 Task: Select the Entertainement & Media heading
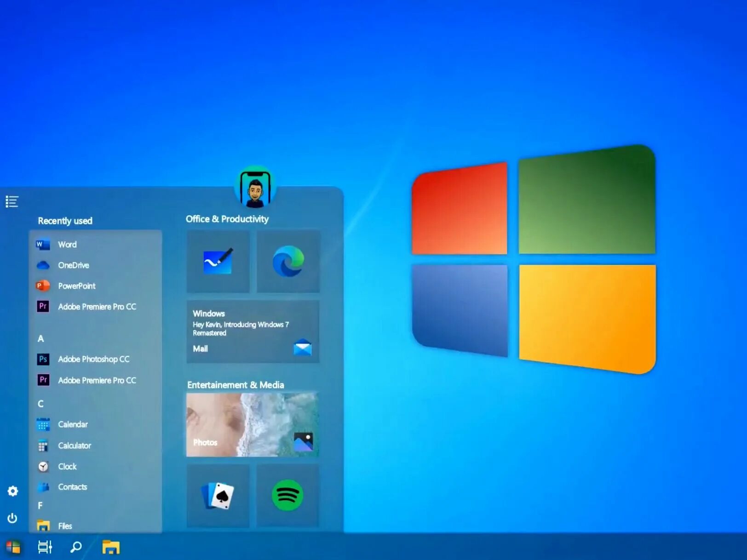click(x=235, y=385)
